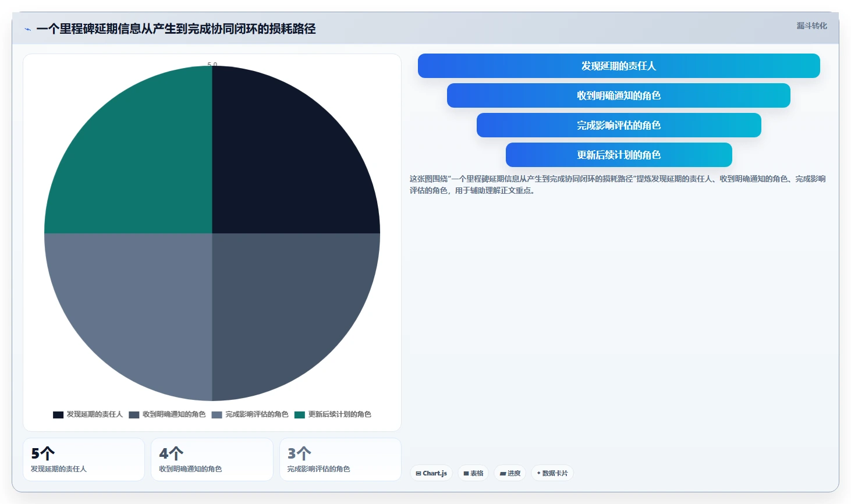This screenshot has height=504, width=851.
Task: Open the 4个 收到明确通知的角色 data card
Action: tap(212, 460)
